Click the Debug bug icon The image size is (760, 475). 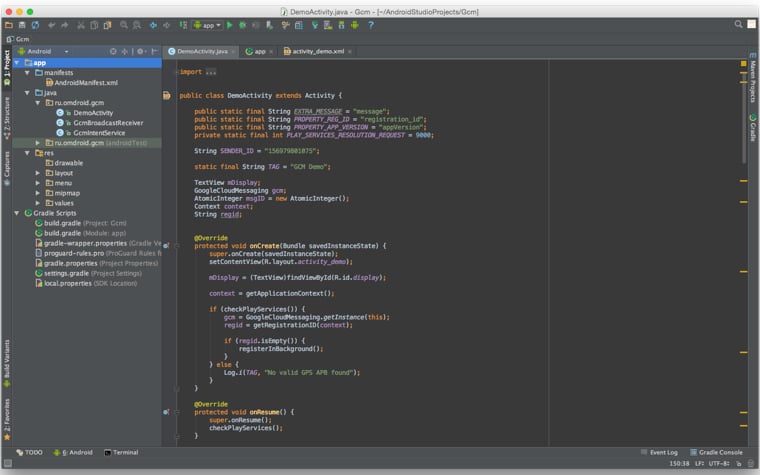pyautogui.click(x=242, y=25)
